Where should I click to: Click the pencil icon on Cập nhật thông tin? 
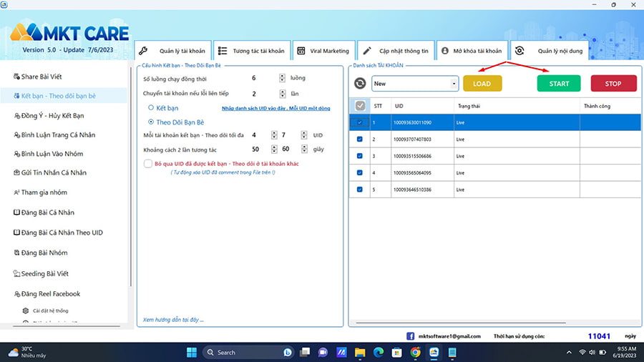[367, 51]
